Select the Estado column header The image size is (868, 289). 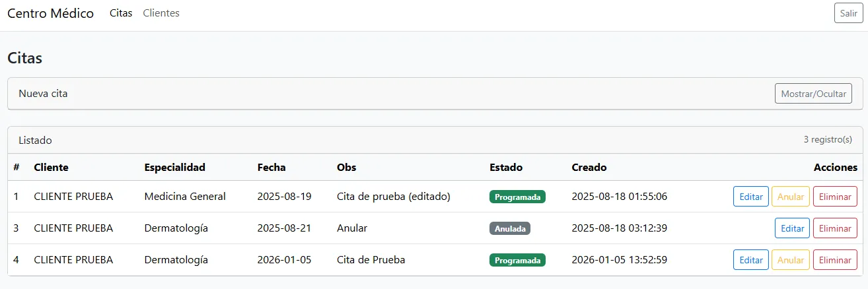point(506,168)
